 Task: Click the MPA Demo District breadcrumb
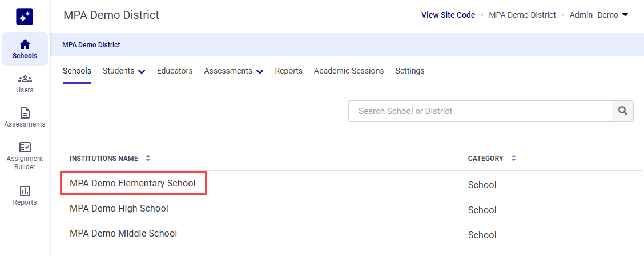(x=91, y=44)
